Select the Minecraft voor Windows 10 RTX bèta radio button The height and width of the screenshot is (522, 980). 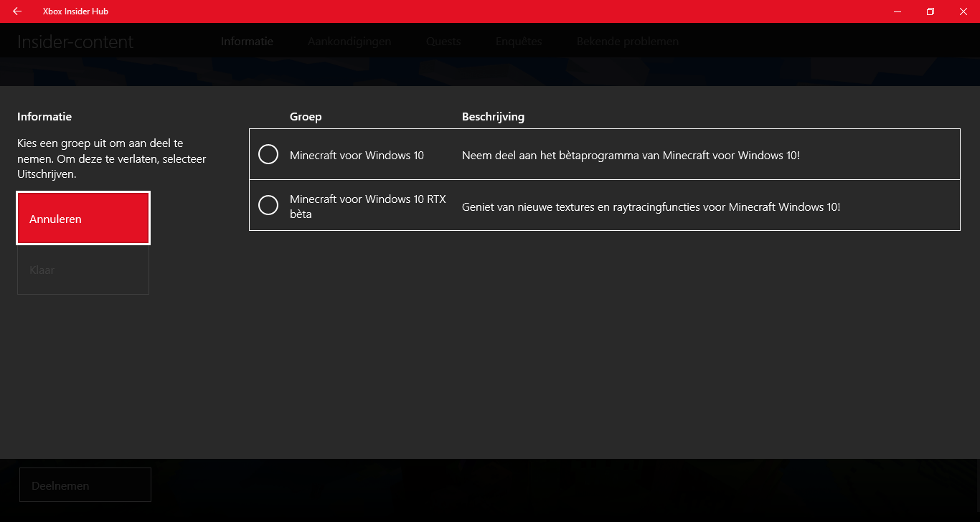click(x=268, y=206)
